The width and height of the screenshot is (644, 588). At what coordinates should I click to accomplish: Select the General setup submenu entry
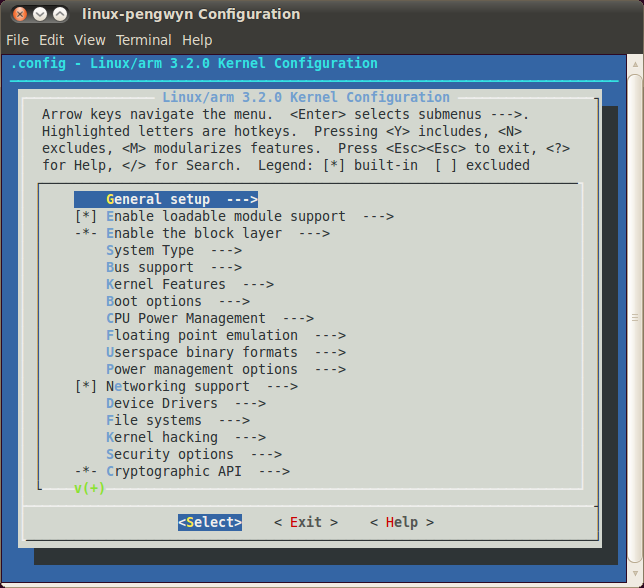pyautogui.click(x=166, y=200)
